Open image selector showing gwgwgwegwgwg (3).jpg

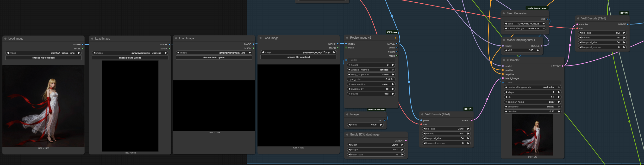(x=214, y=53)
